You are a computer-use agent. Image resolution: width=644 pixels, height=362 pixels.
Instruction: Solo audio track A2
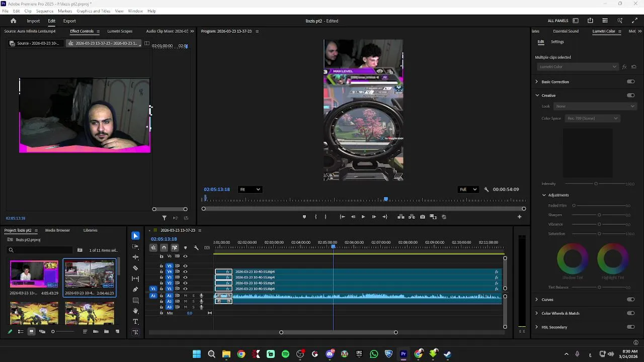tap(193, 301)
